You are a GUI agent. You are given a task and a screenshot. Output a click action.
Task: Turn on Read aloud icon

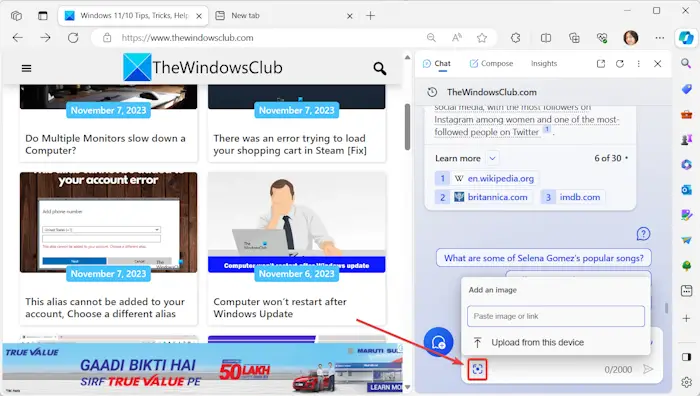[x=457, y=38]
